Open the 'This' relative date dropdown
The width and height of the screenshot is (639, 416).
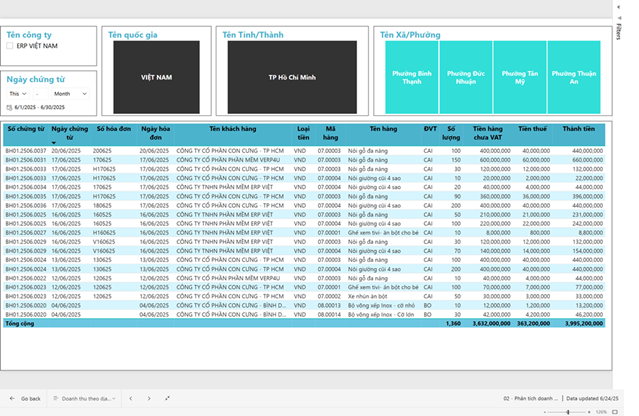pos(18,93)
